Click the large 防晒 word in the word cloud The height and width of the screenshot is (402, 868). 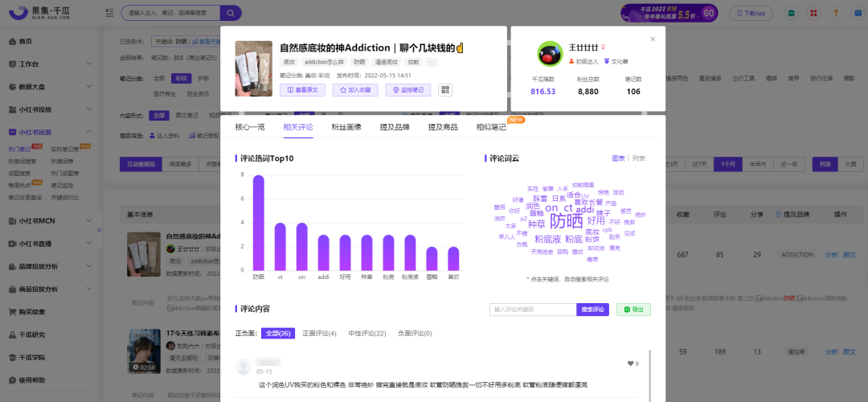(x=567, y=221)
